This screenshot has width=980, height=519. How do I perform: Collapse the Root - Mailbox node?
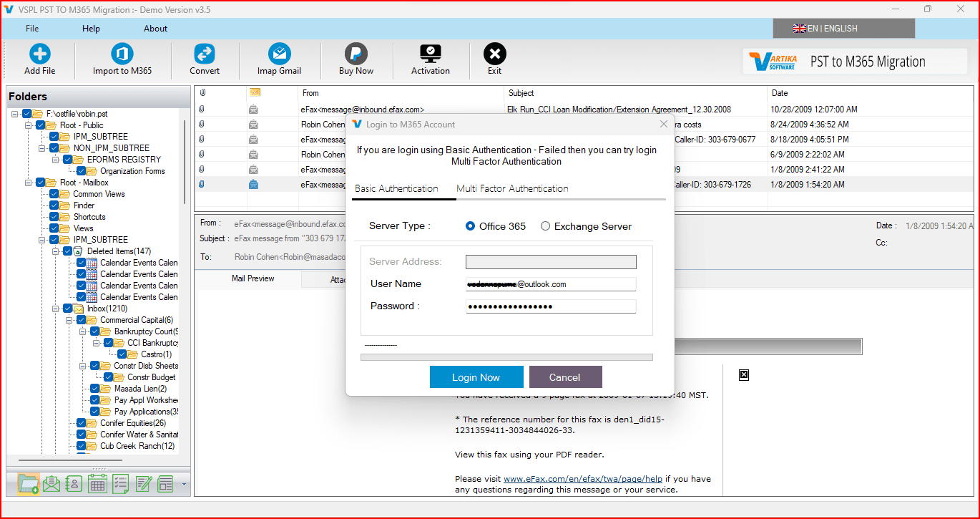pos(29,183)
